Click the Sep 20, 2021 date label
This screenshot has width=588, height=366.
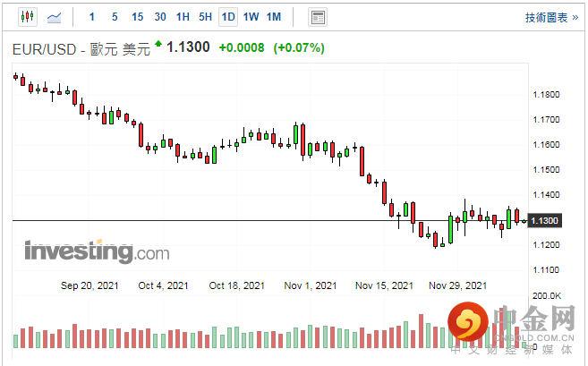tap(89, 285)
